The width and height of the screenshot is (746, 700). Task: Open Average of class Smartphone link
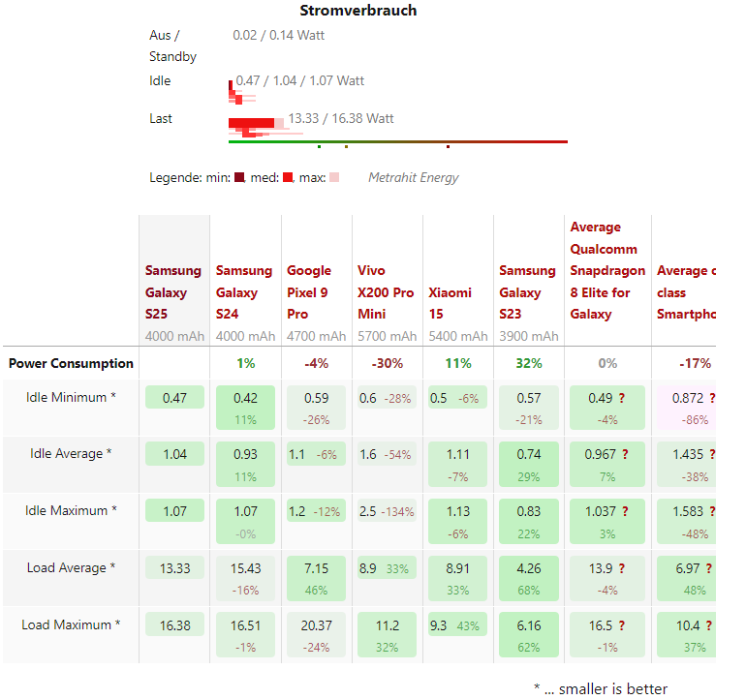pos(686,292)
